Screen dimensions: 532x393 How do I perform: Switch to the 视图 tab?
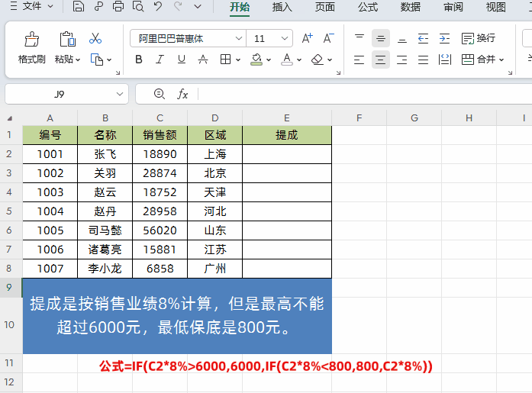click(x=496, y=7)
